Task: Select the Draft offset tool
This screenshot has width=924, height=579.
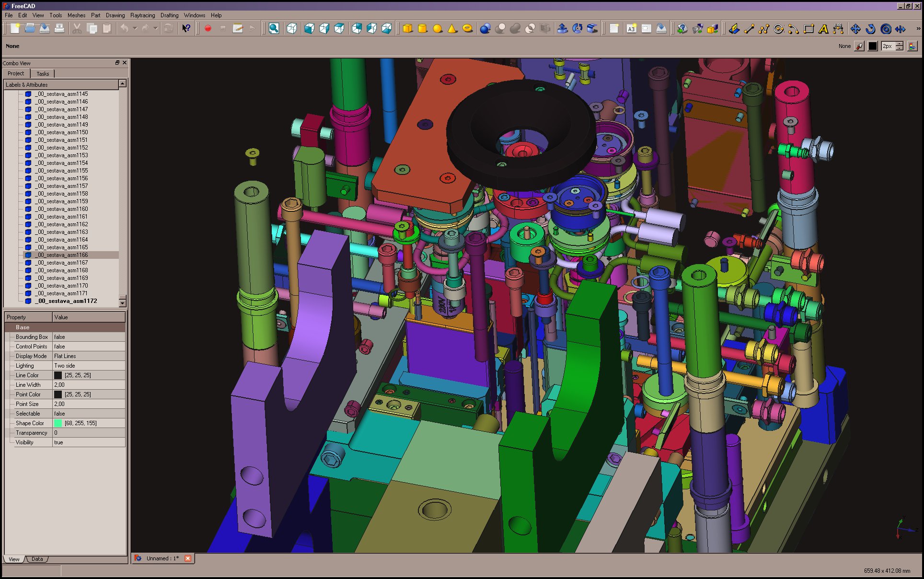Action: point(886,29)
